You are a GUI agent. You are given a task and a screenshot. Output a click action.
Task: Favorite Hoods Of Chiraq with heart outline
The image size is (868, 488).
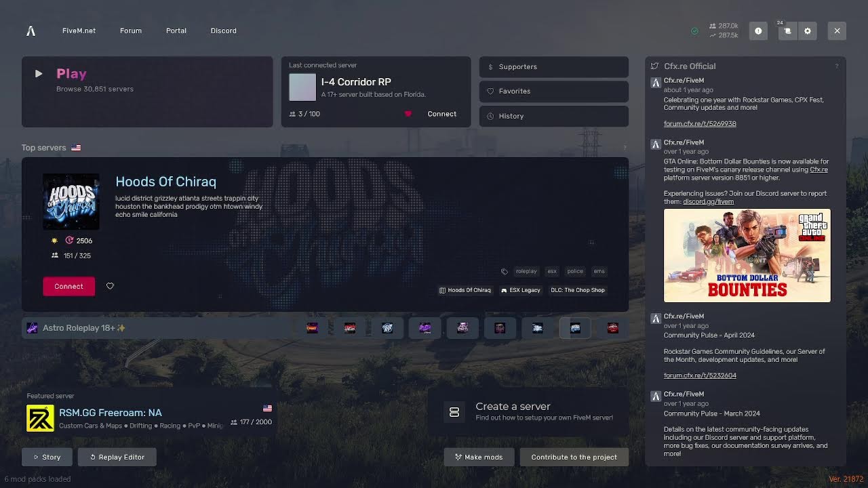coord(110,286)
